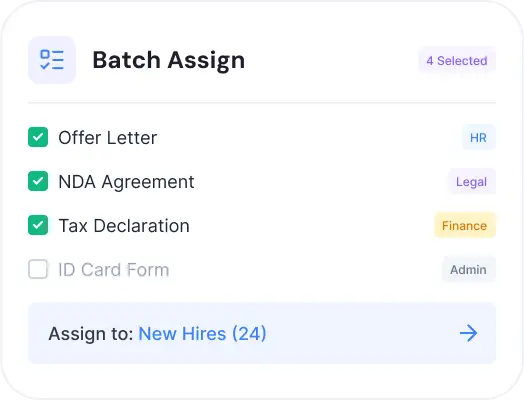
Task: Click the Admin tag
Action: [469, 269]
